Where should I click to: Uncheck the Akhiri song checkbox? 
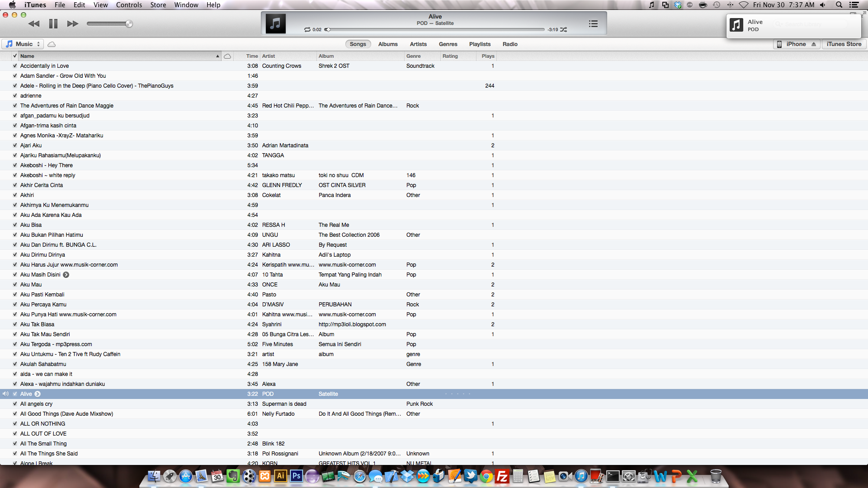(15, 195)
